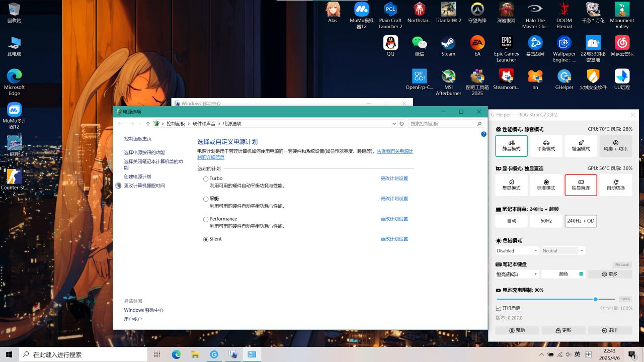
Task: Launch DOOM Eternal shortcut
Action: pos(564,16)
